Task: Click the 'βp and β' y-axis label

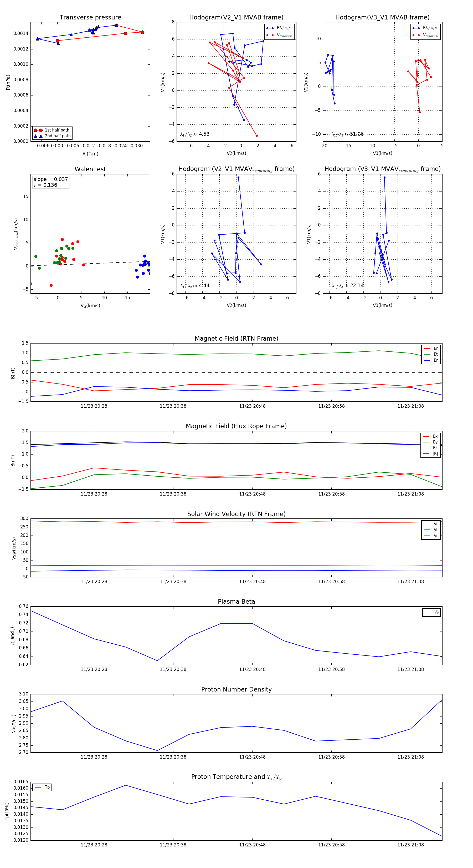Action: click(x=12, y=636)
